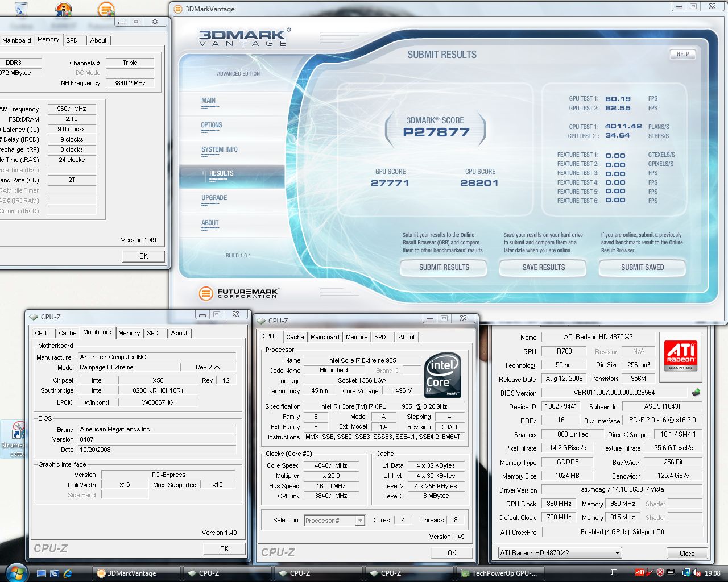Click the 3DMark score P27877

coord(436,132)
